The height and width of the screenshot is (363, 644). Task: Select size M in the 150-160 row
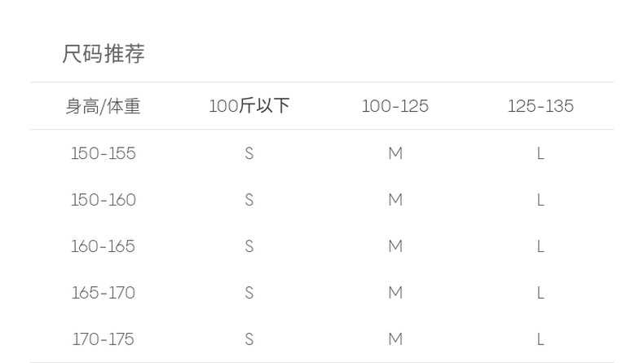coord(395,200)
